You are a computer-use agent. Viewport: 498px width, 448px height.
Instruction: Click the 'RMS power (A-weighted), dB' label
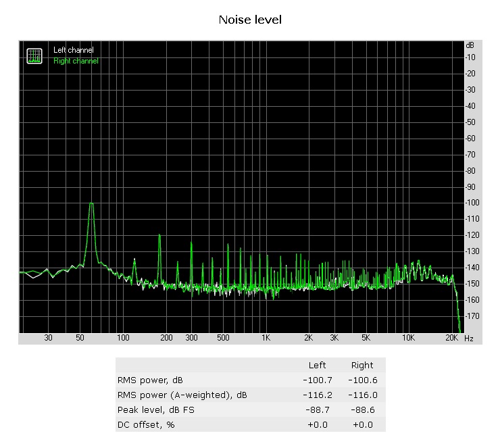[x=182, y=395]
